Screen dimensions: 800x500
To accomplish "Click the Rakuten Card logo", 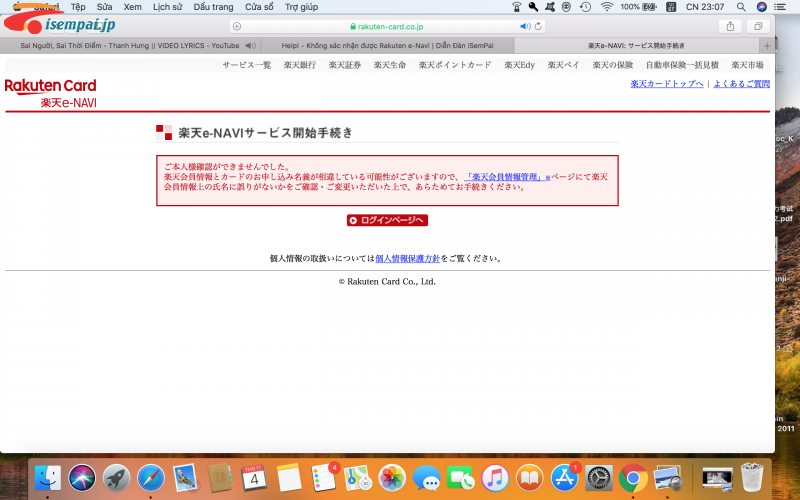I will coord(51,86).
